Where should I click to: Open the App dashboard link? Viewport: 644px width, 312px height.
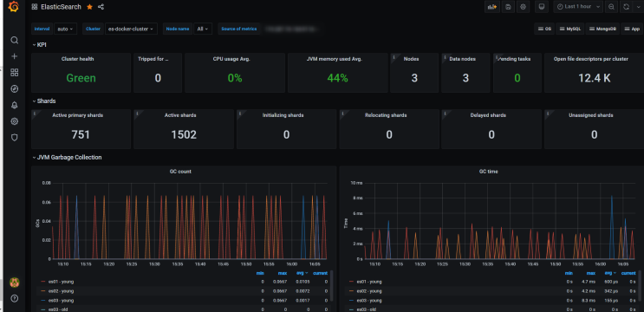tap(633, 29)
